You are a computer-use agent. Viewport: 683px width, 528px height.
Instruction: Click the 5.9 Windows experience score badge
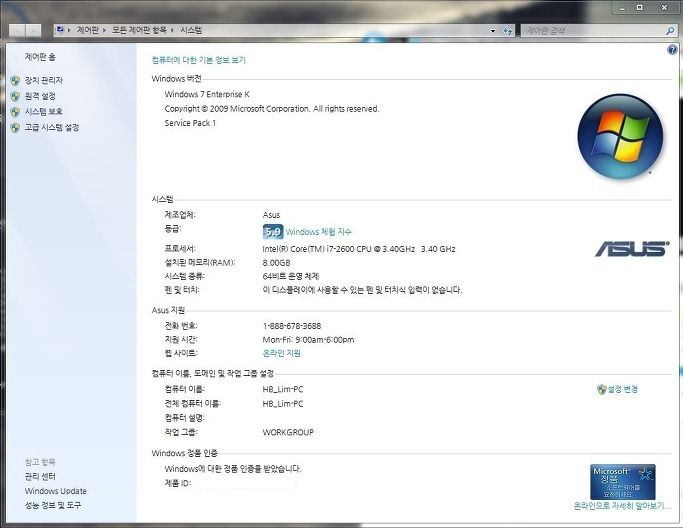click(273, 232)
